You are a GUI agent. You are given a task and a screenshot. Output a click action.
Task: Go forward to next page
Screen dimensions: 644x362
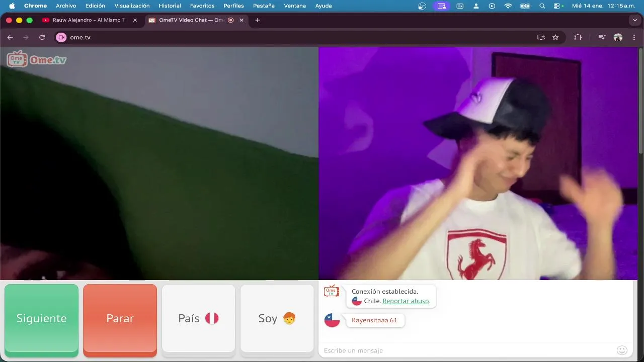[26, 37]
